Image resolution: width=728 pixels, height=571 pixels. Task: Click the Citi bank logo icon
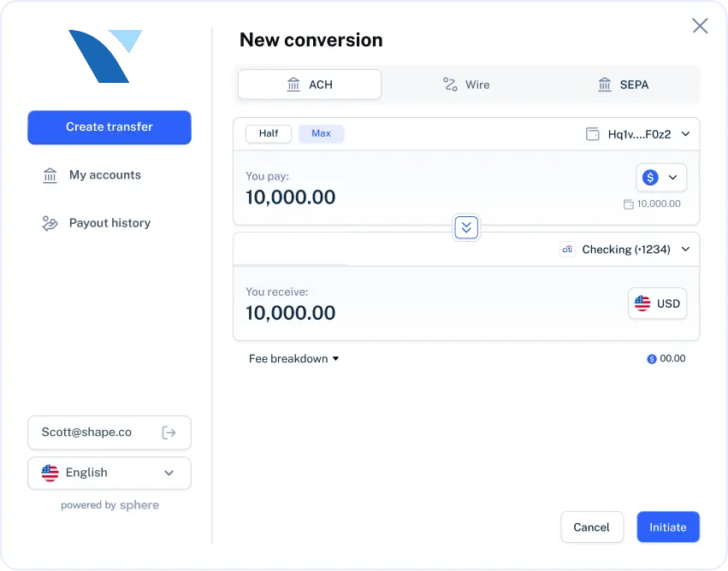pos(567,250)
